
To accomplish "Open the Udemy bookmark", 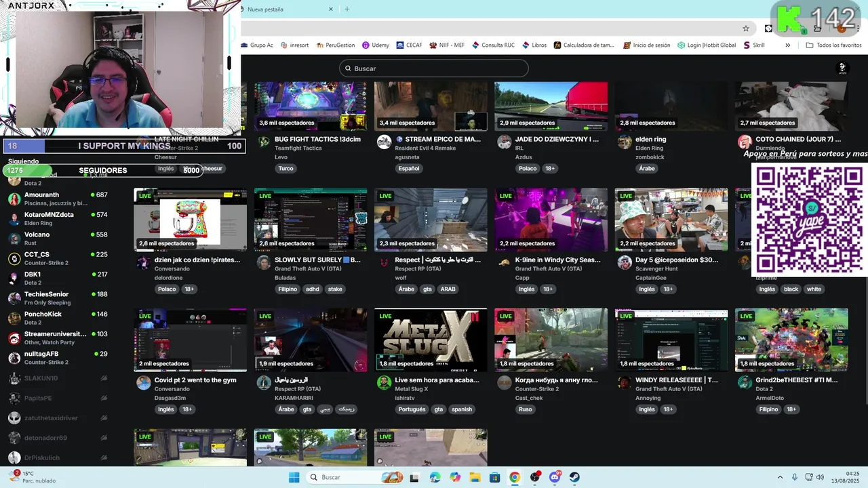I will coord(375,45).
